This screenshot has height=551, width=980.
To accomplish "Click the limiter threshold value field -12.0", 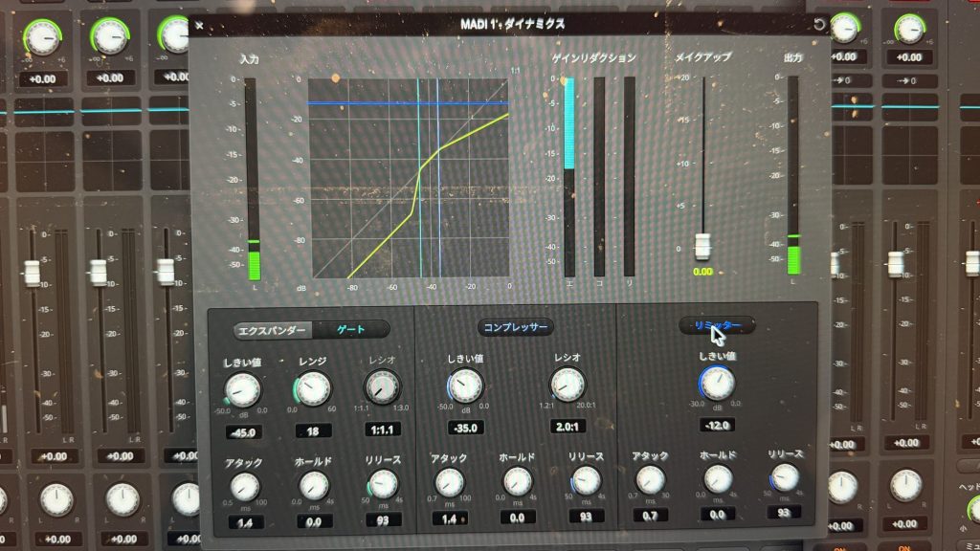I will pos(717,424).
